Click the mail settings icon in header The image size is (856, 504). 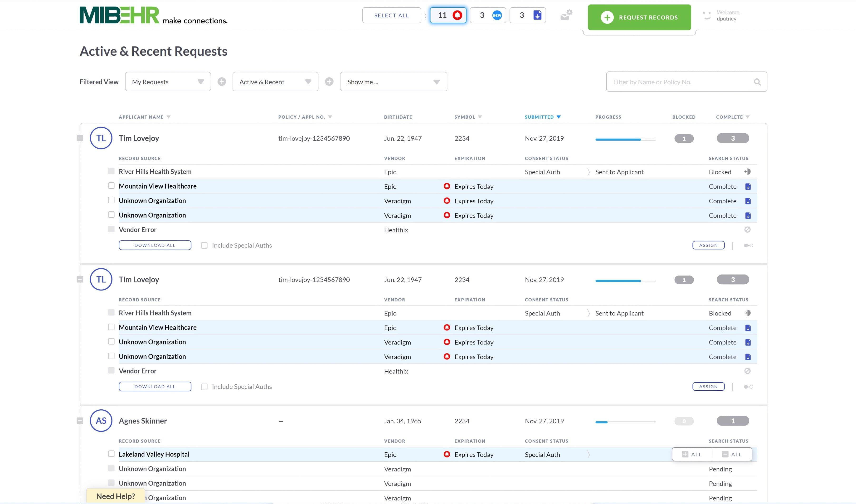(x=566, y=15)
